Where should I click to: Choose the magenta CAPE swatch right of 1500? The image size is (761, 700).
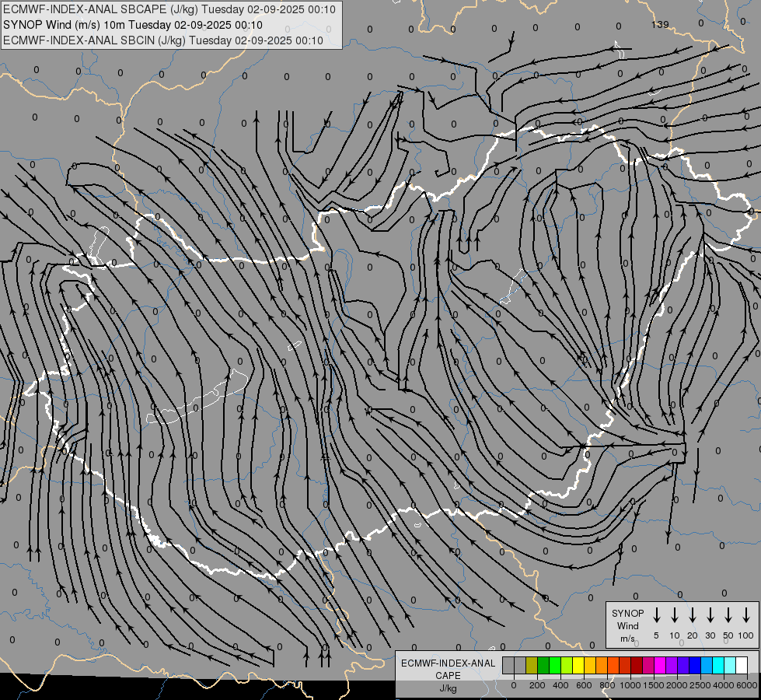[660, 666]
